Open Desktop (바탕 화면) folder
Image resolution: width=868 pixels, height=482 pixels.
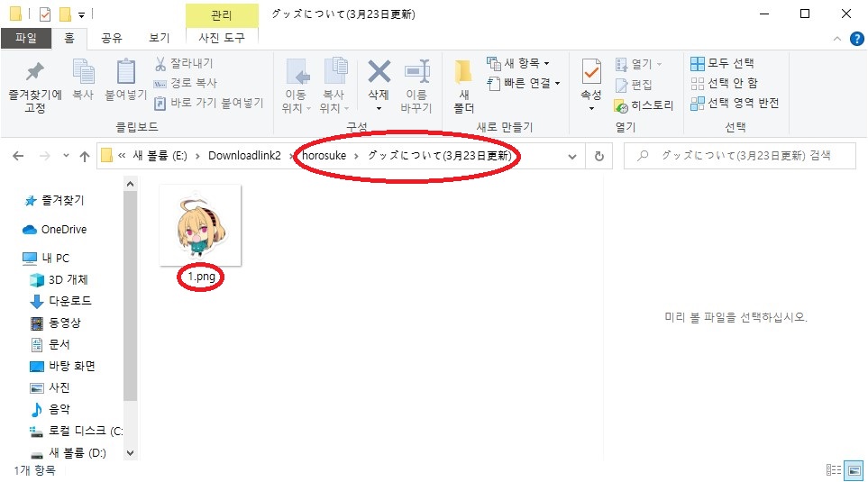pos(62,366)
